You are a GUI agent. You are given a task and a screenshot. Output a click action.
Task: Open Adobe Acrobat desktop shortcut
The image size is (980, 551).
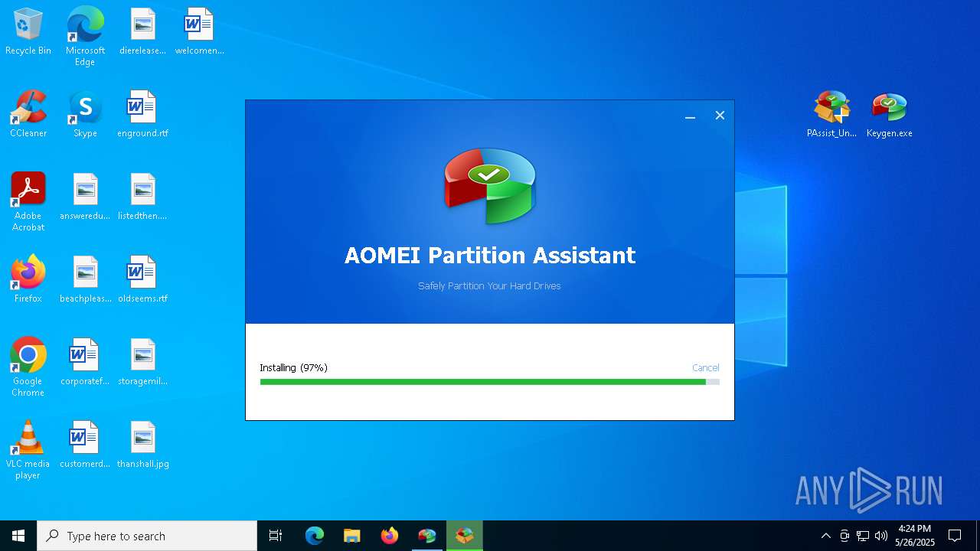(x=28, y=202)
